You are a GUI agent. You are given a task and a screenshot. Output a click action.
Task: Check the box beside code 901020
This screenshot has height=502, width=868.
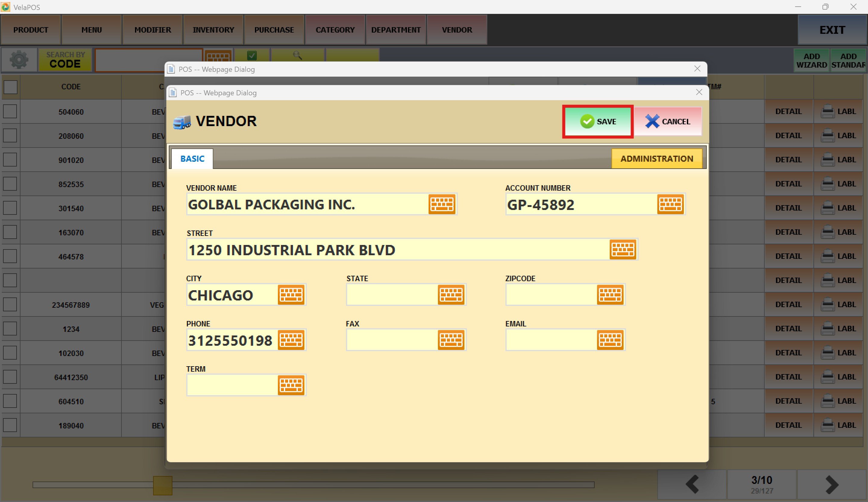point(10,160)
